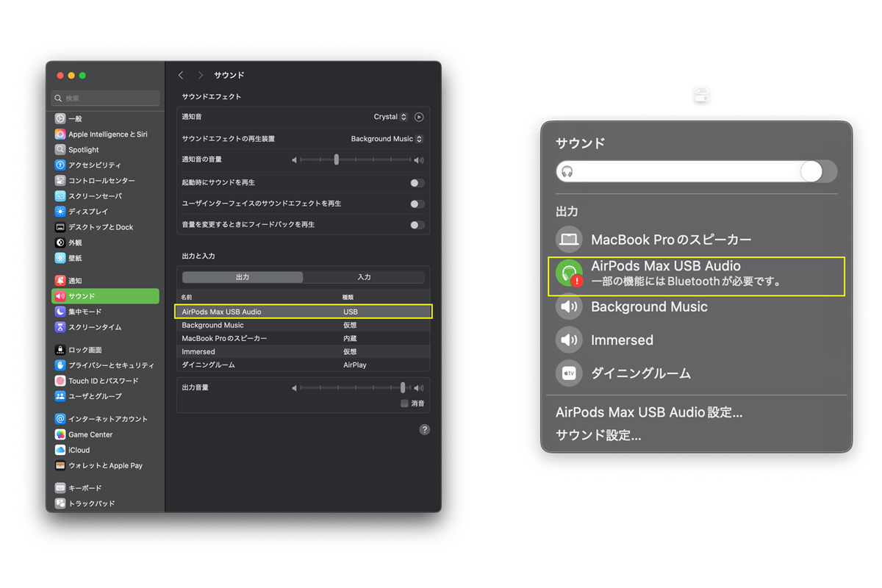Open iCloud settings
The width and height of the screenshot is (882, 588).
105,450
